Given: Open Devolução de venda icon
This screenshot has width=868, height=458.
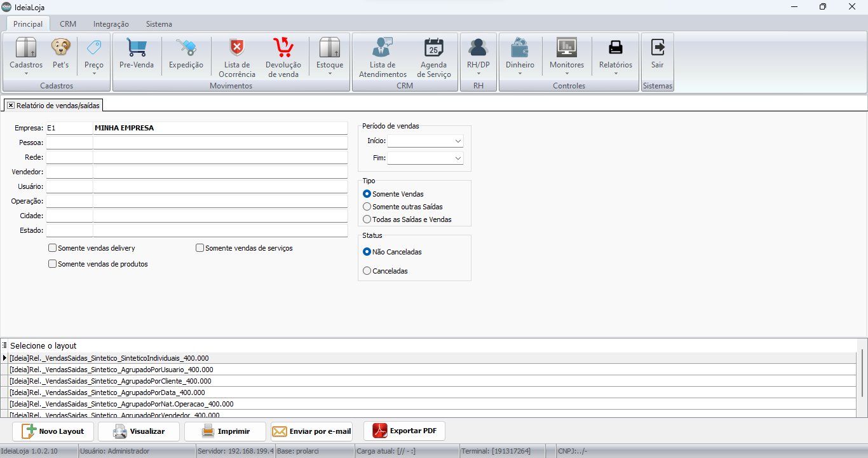Looking at the screenshot, I should pos(283,48).
